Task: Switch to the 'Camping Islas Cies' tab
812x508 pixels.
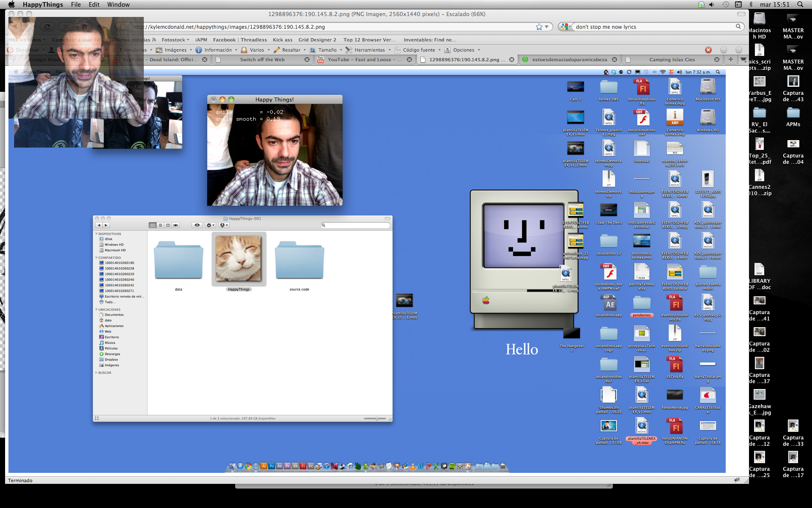Action: pyautogui.click(x=672, y=60)
